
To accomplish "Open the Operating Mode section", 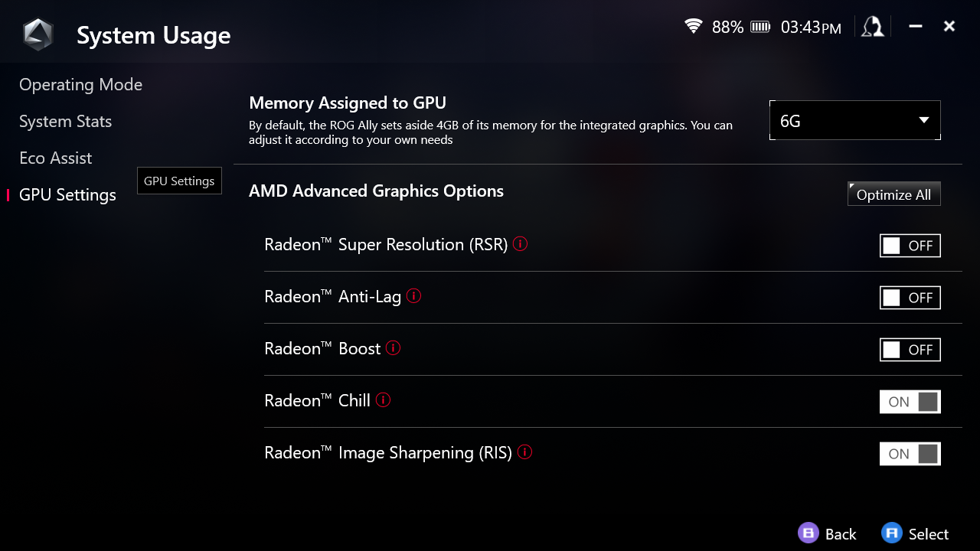I will click(x=80, y=85).
